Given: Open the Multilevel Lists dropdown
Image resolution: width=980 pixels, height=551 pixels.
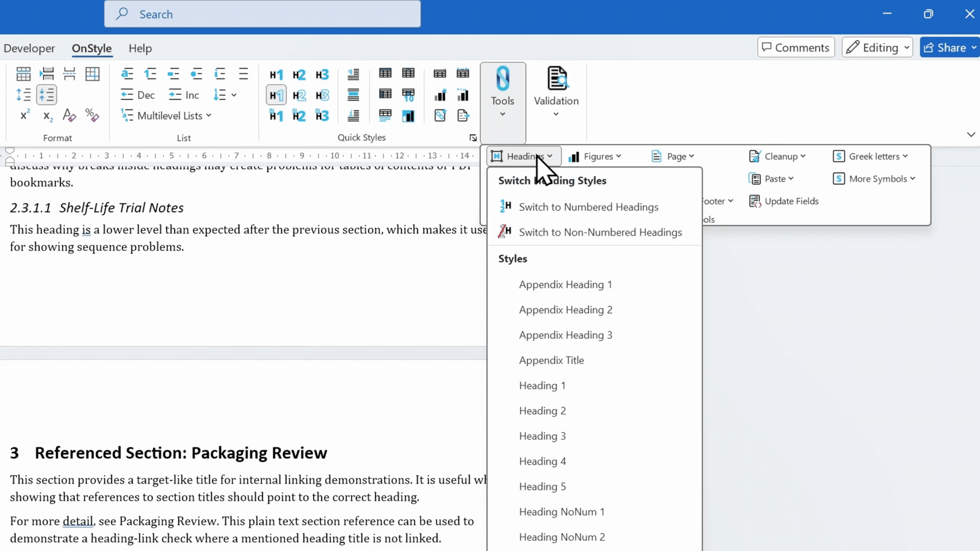Looking at the screenshot, I should [x=166, y=116].
